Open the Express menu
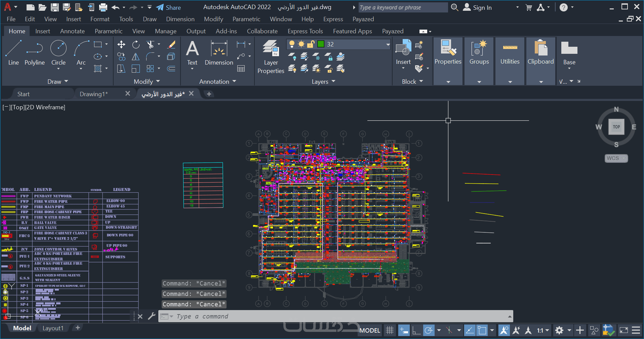The image size is (644, 339). 333,19
